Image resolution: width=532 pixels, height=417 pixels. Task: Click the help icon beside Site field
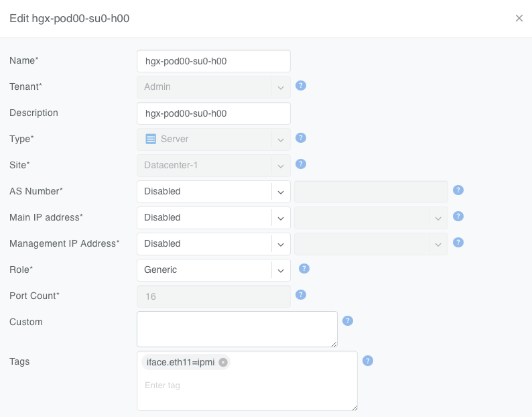pyautogui.click(x=301, y=164)
